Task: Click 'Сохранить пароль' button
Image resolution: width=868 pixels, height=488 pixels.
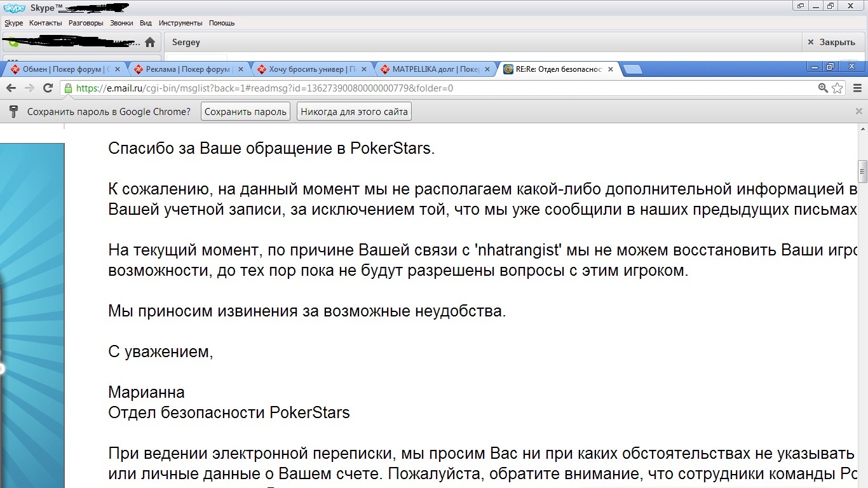Action: [x=245, y=112]
